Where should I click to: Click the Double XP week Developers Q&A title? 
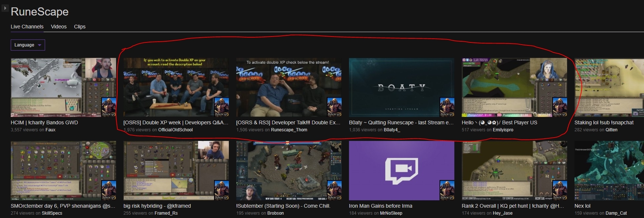176,122
